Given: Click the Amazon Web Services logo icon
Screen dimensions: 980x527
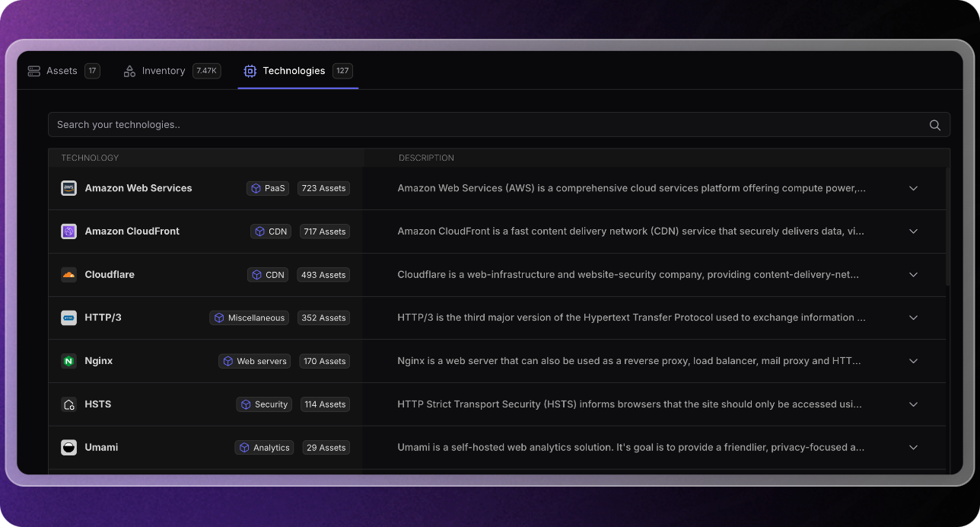Looking at the screenshot, I should click(69, 188).
